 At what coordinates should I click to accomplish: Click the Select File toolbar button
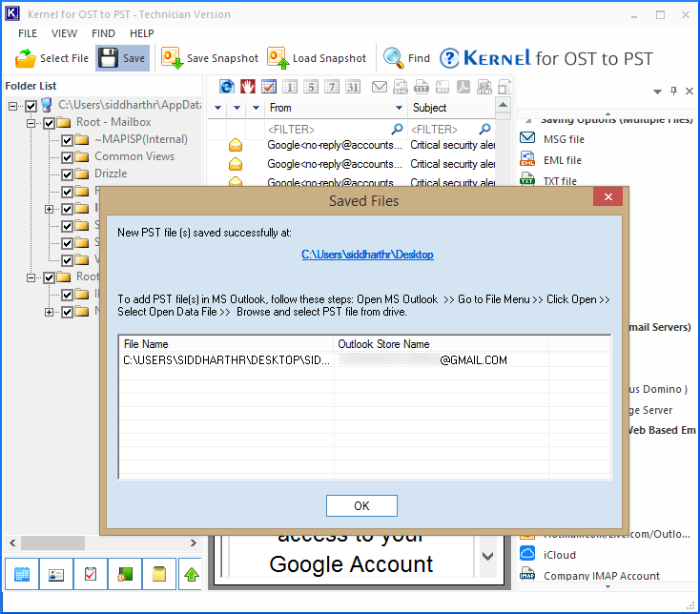[51, 58]
